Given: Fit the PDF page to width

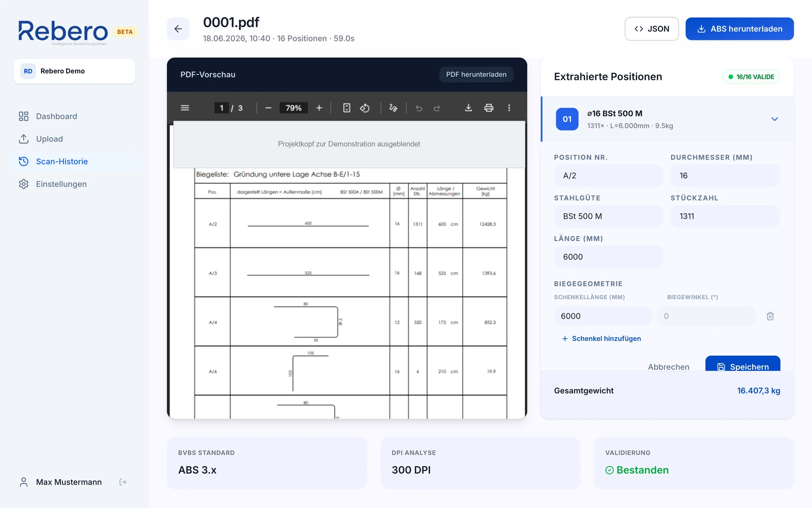Looking at the screenshot, I should 347,108.
